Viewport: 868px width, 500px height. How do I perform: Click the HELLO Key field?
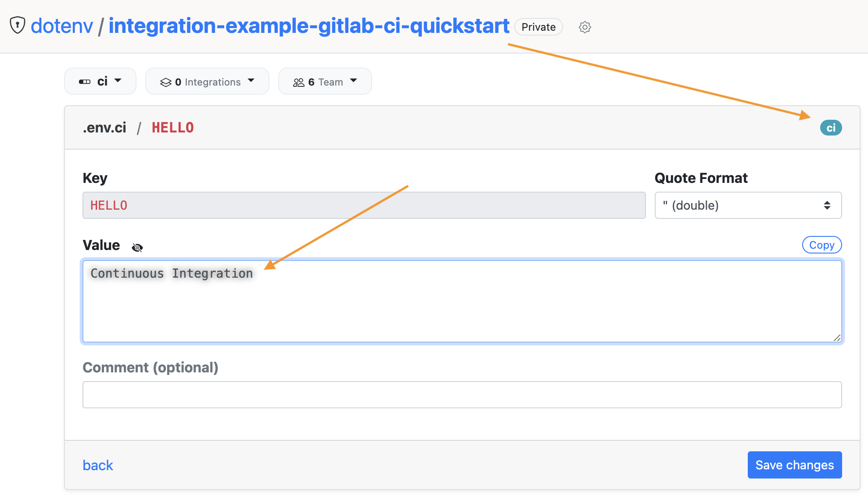point(364,205)
